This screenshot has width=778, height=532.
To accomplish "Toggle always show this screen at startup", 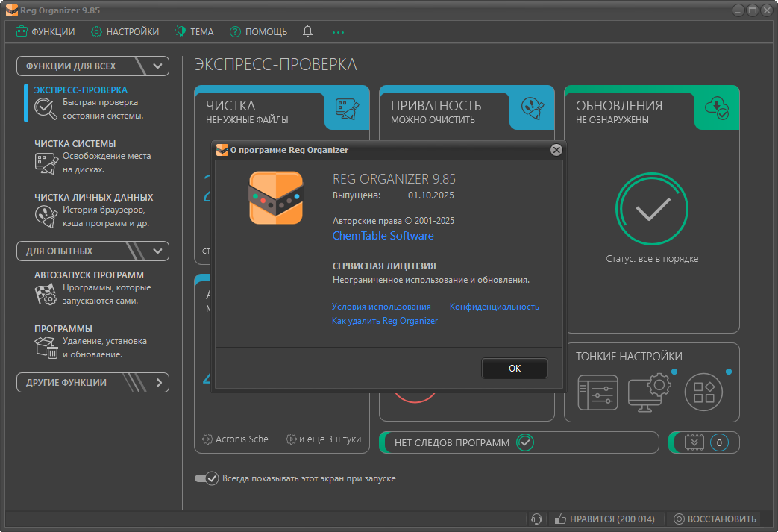I will 206,478.
